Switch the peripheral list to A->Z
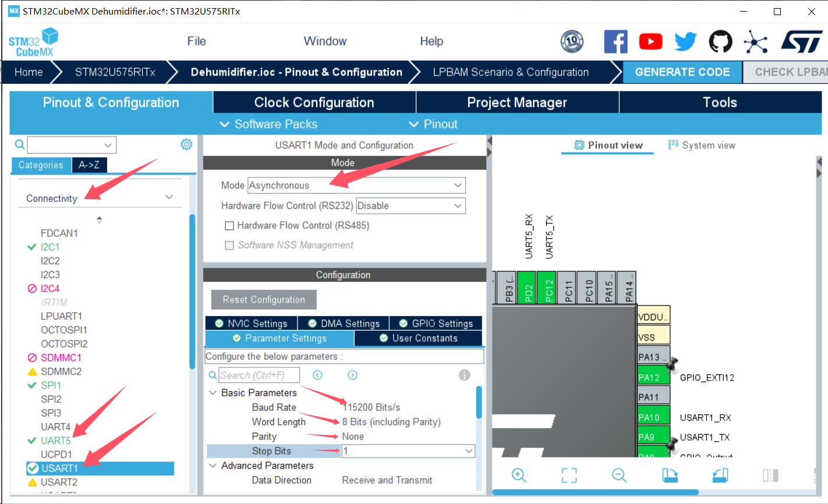This screenshot has height=504, width=828. (89, 165)
